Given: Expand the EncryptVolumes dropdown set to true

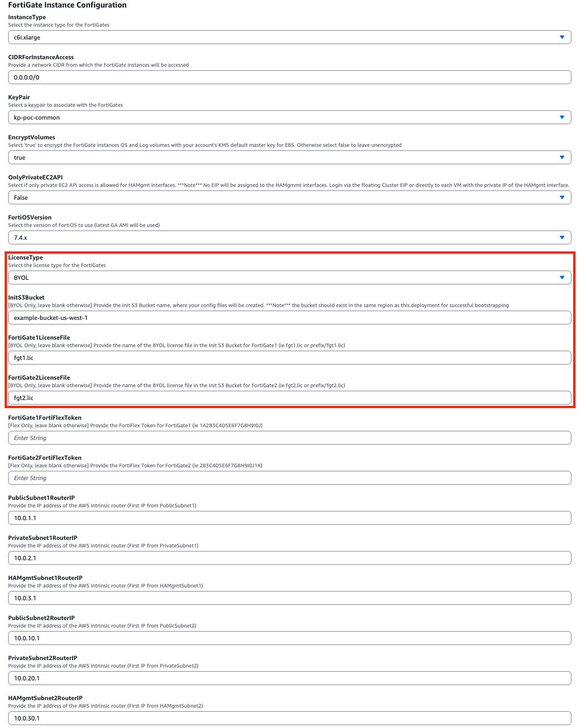Looking at the screenshot, I should 289,157.
